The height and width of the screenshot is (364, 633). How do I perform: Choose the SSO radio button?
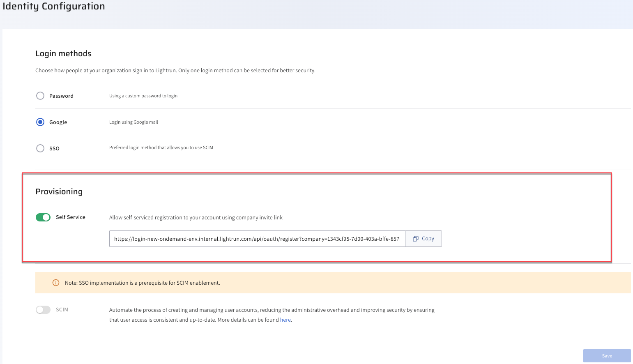[x=40, y=148]
